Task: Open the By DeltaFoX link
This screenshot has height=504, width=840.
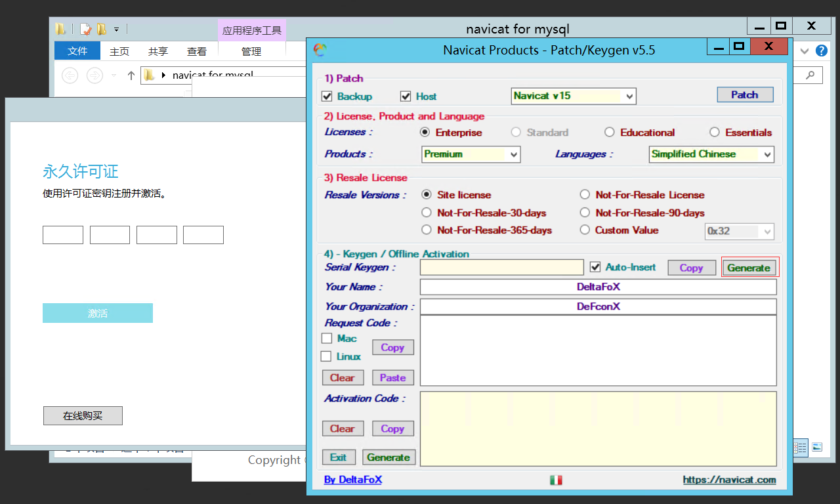Action: (x=353, y=480)
